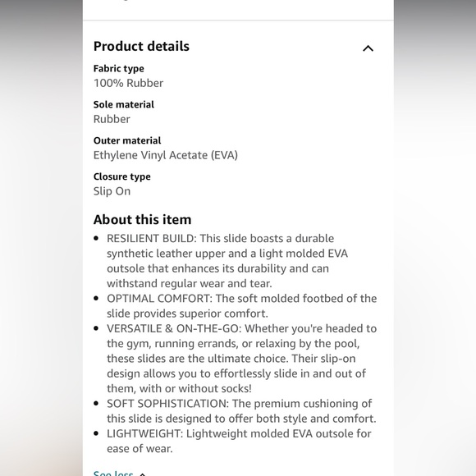Click the Rubber value under Sole material
Screen dimensions: 476x476
coord(112,119)
